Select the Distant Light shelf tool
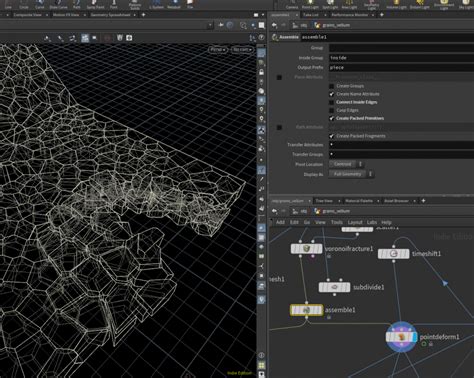 click(420, 4)
